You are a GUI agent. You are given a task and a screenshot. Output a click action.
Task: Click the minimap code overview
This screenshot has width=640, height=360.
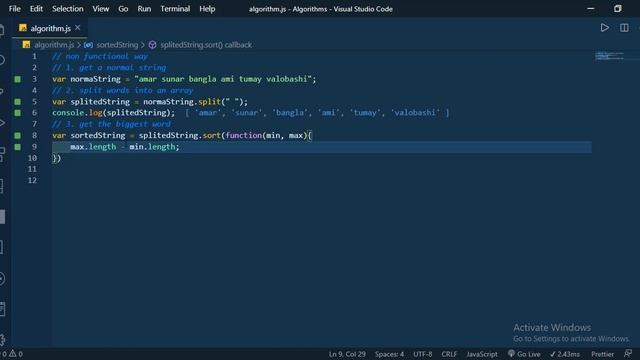(609, 56)
